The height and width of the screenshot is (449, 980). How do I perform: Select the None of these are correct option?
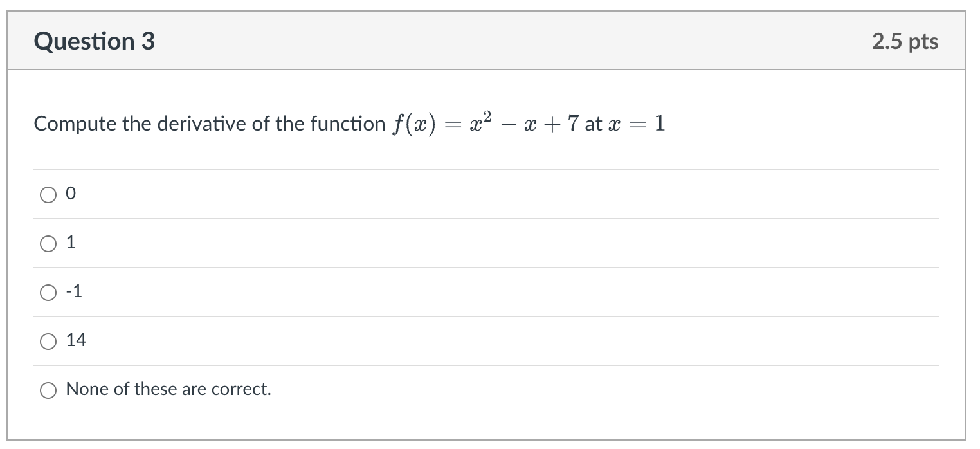(48, 389)
